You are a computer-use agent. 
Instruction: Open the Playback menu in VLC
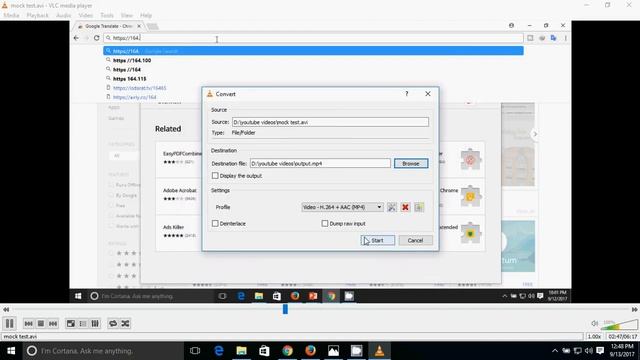[x=38, y=15]
